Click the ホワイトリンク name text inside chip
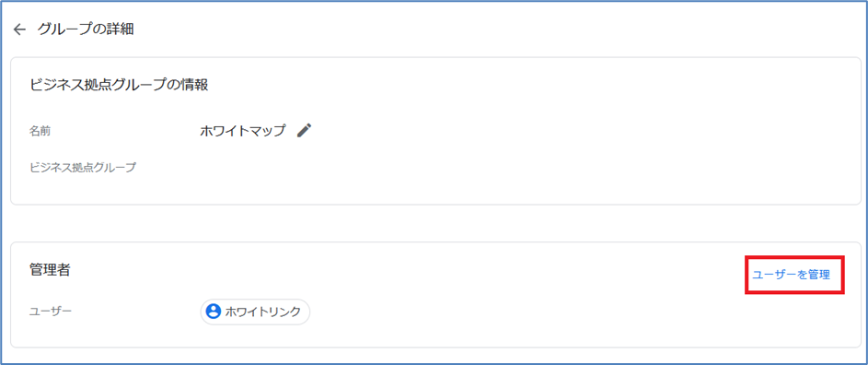868x365 pixels. click(x=263, y=312)
